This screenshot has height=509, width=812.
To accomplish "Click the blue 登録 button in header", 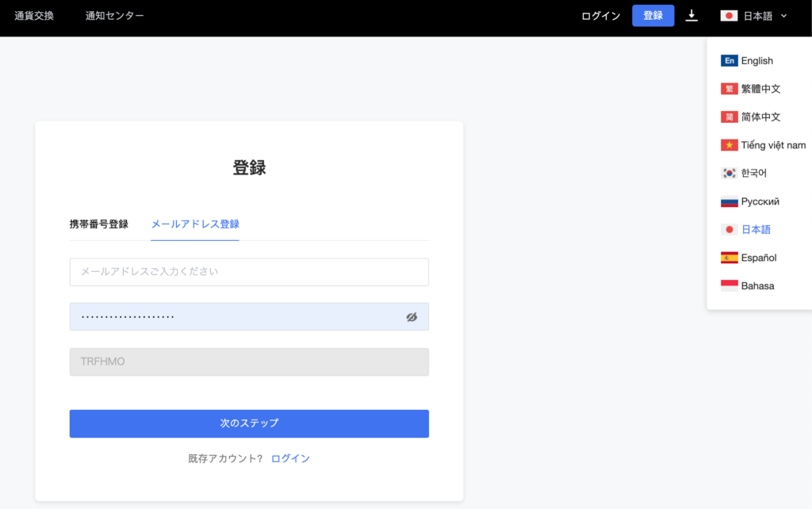I will coord(653,16).
